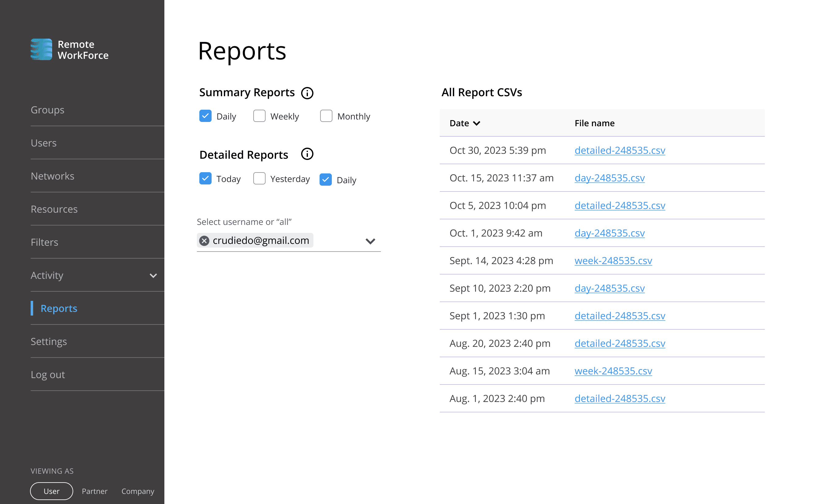
Task: Download detailed-248535.csv from Oct 30
Action: 619,150
